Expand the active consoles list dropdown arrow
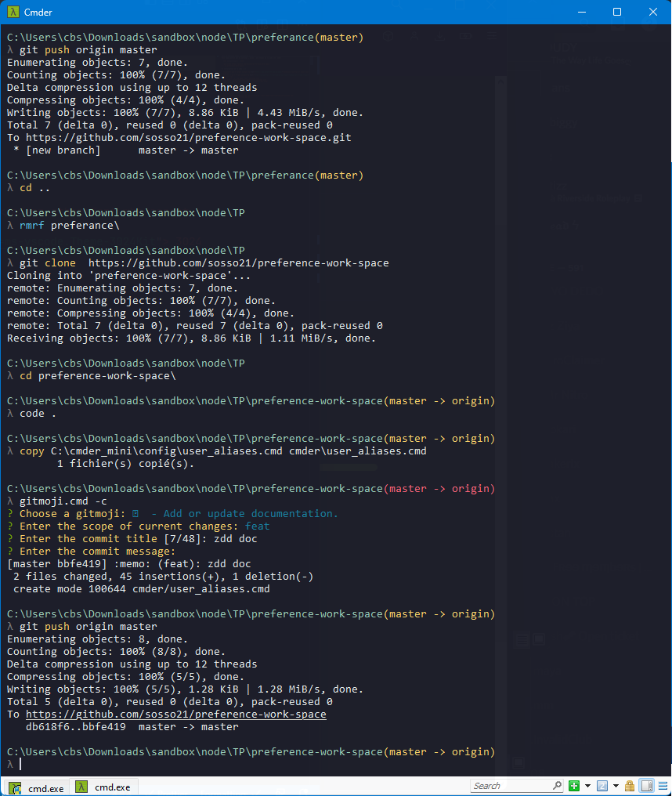This screenshot has height=796, width=672. click(x=616, y=786)
